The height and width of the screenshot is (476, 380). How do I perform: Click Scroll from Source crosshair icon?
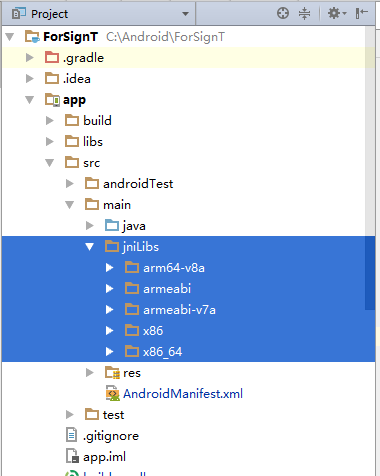283,13
